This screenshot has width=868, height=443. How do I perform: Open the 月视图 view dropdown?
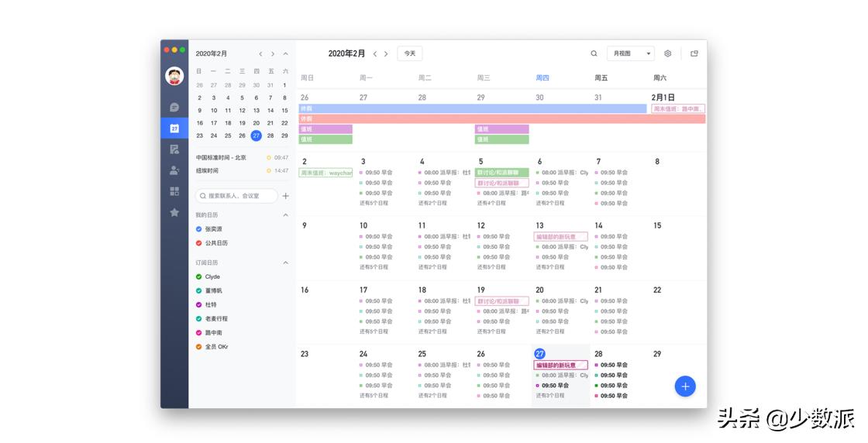(631, 53)
